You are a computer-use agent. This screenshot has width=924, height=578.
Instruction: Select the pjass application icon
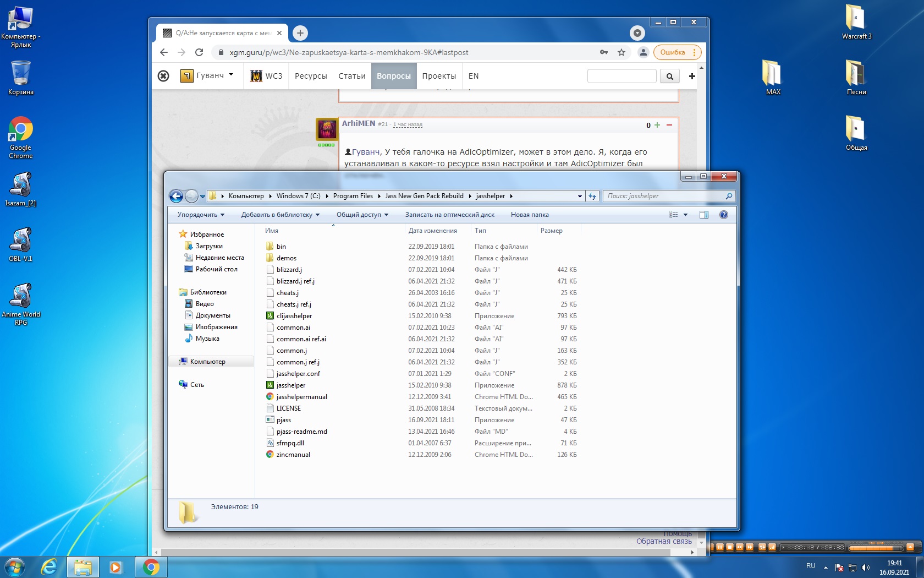pos(270,420)
